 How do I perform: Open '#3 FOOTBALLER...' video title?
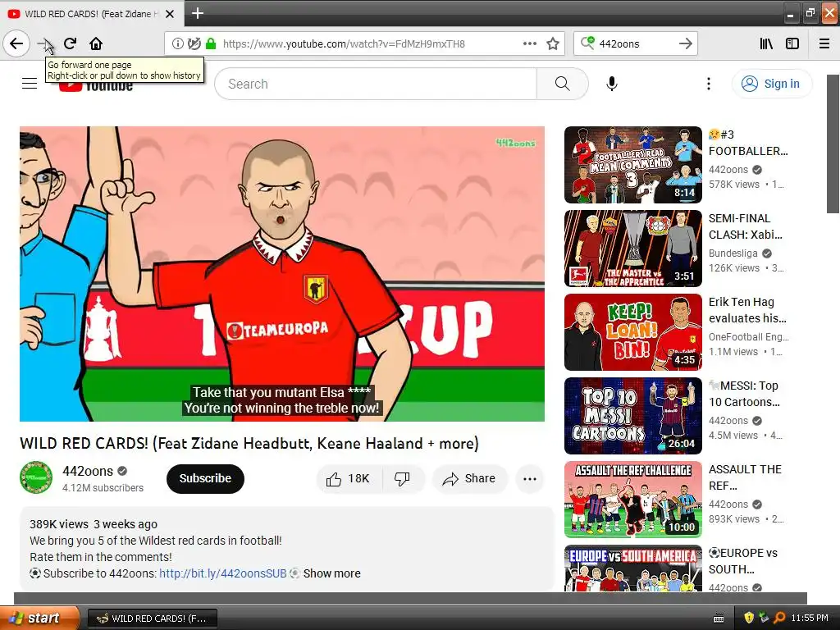(748, 143)
